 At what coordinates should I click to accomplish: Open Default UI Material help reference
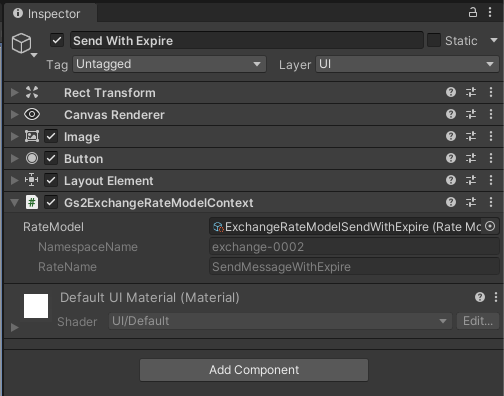[480, 297]
